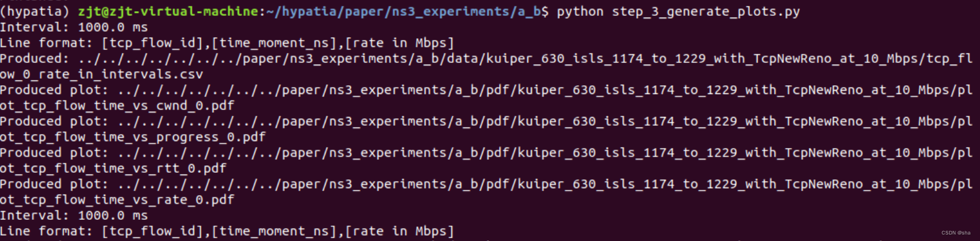
Task: Click 'Produced plot:' line above progress pdf
Action: pyautogui.click(x=486, y=121)
